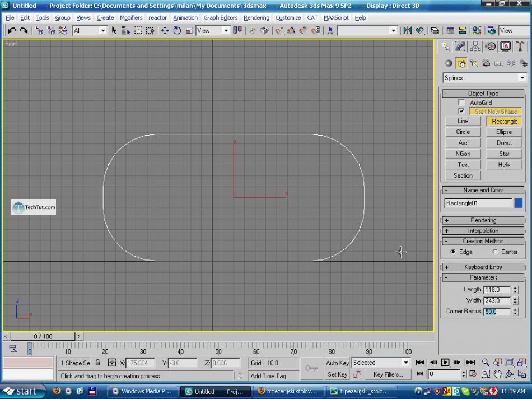Click the Windows start button
Viewport: 532px width, 399px height.
(23, 391)
